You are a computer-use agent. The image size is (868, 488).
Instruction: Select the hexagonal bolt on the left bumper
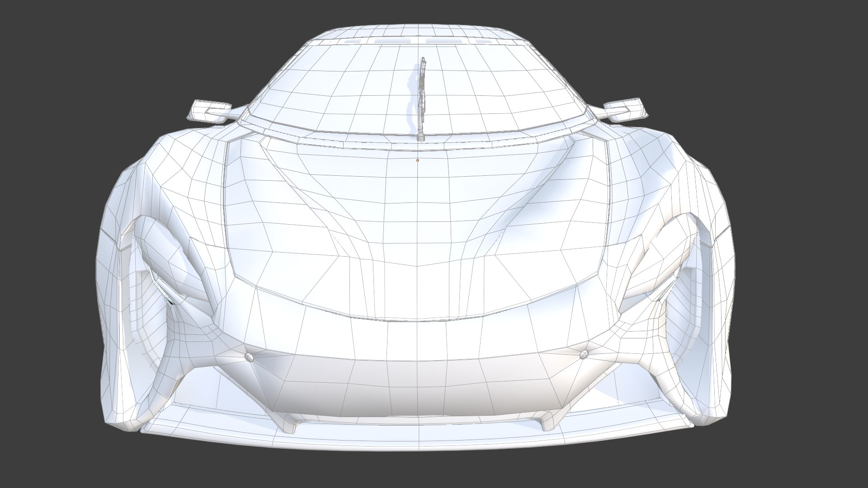coord(249,357)
